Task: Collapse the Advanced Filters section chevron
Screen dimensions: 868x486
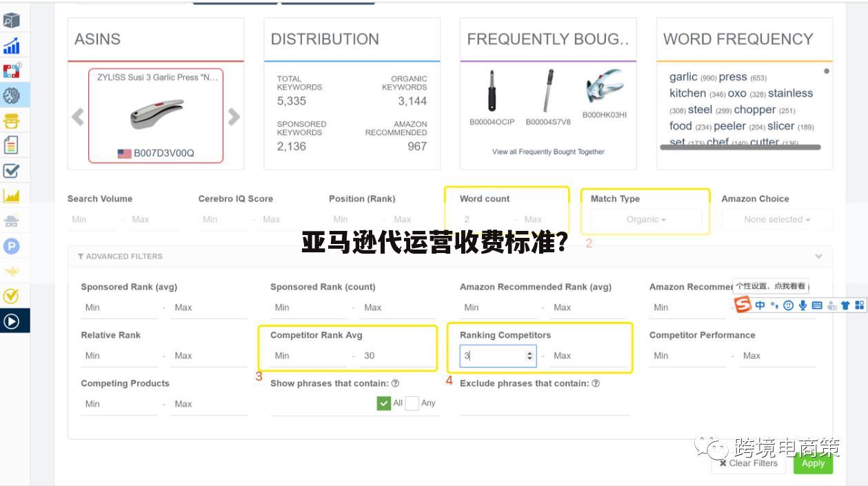Action: (x=819, y=256)
